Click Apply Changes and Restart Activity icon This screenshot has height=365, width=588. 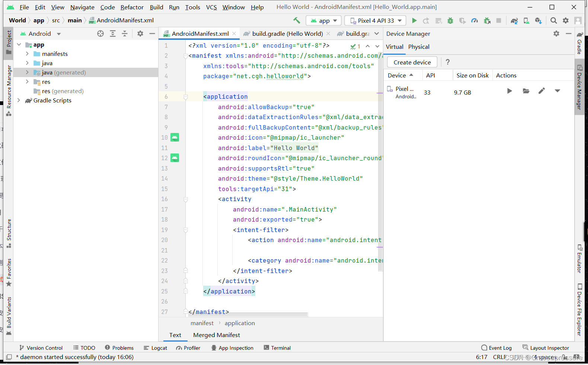(426, 20)
